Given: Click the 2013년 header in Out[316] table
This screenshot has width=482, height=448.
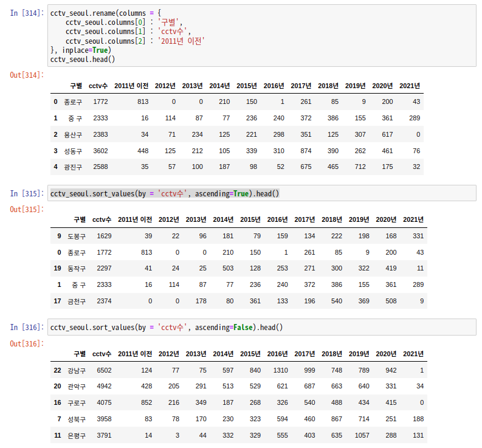Looking at the screenshot, I should coord(196,354).
